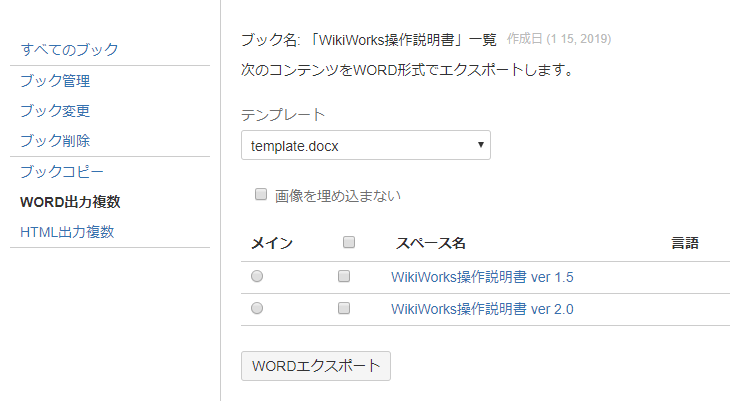Open the すべてのブック sidebar link
This screenshot has height=402, width=750.
click(x=69, y=49)
